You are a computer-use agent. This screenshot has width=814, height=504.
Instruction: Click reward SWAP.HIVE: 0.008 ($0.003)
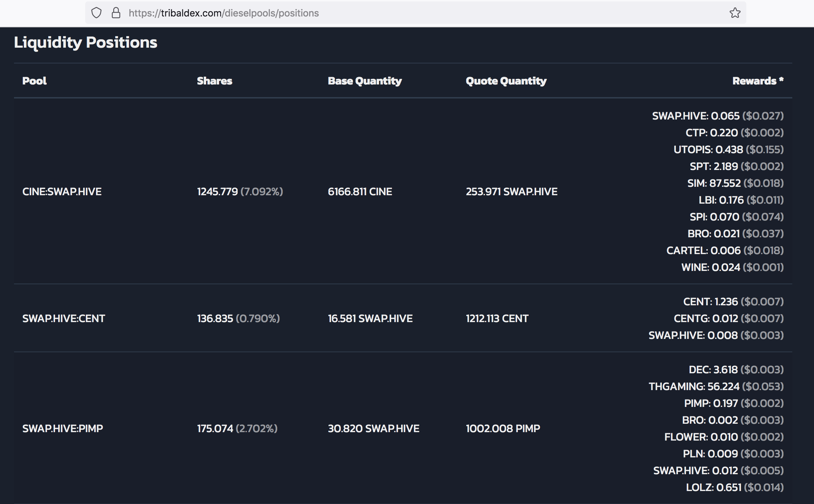pyautogui.click(x=716, y=335)
